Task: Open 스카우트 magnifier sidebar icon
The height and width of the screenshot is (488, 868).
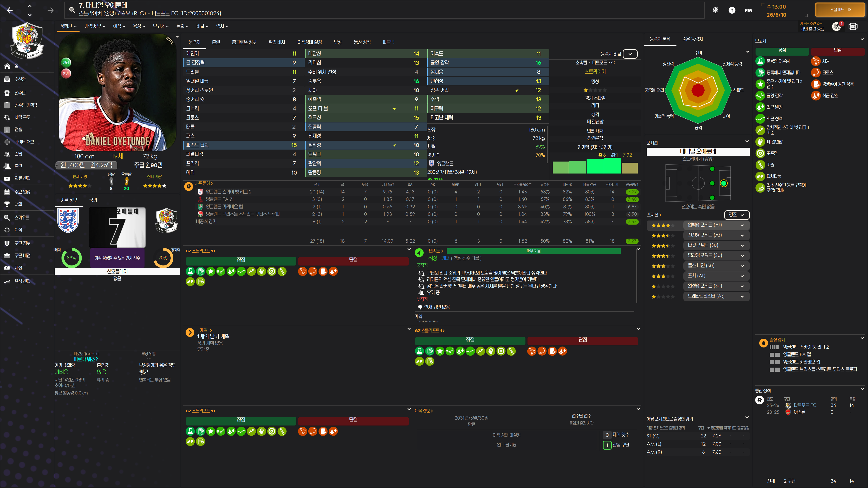Action: [7, 218]
